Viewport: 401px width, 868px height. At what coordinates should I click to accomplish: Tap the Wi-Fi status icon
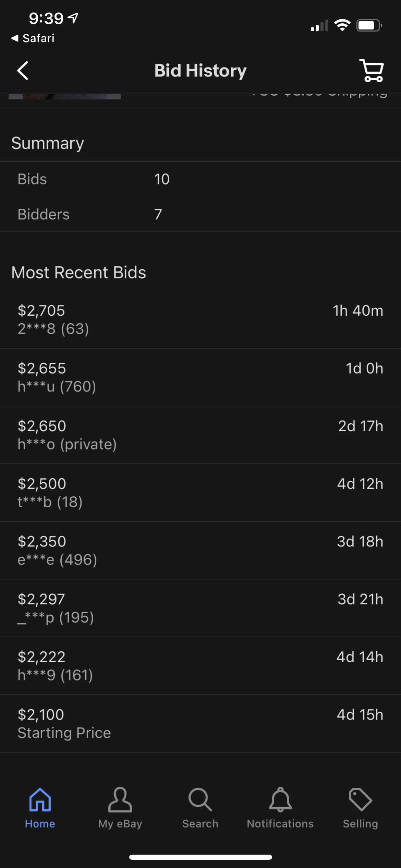coord(342,25)
